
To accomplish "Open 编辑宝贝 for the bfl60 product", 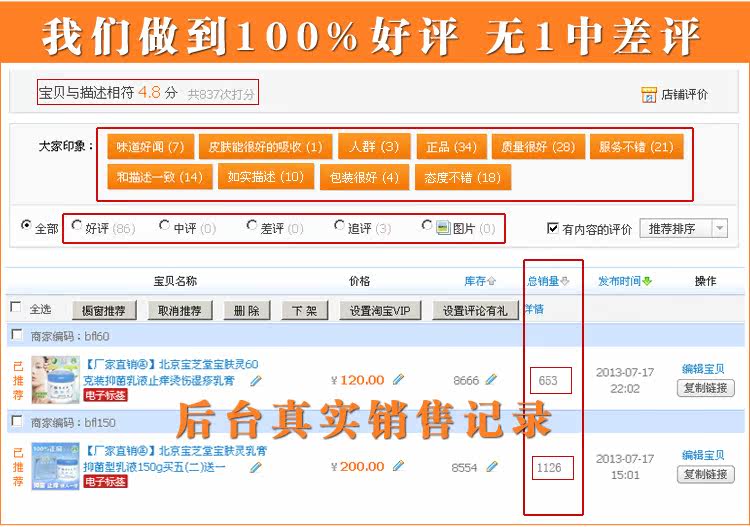I will [x=703, y=368].
